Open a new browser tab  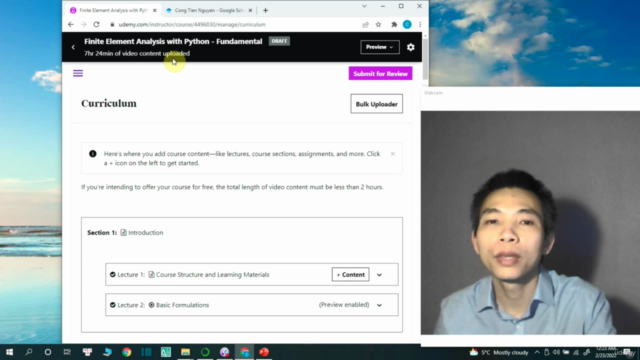(x=265, y=11)
